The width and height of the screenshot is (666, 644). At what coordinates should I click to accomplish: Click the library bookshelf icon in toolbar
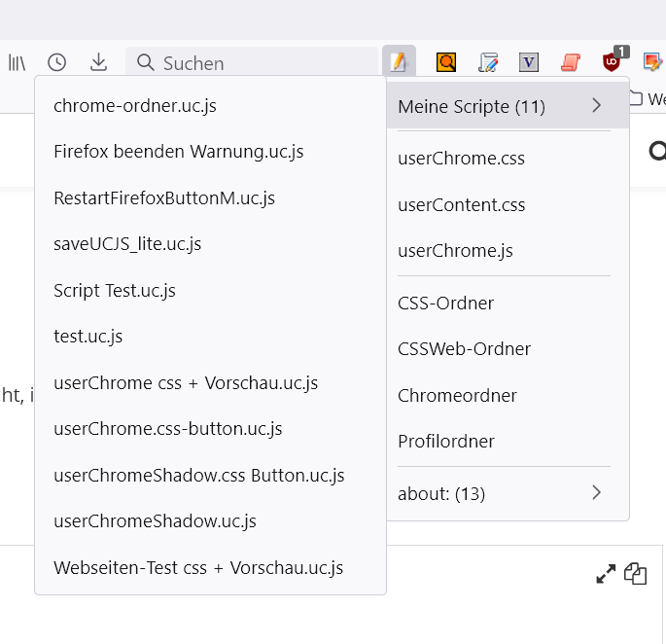(18, 63)
